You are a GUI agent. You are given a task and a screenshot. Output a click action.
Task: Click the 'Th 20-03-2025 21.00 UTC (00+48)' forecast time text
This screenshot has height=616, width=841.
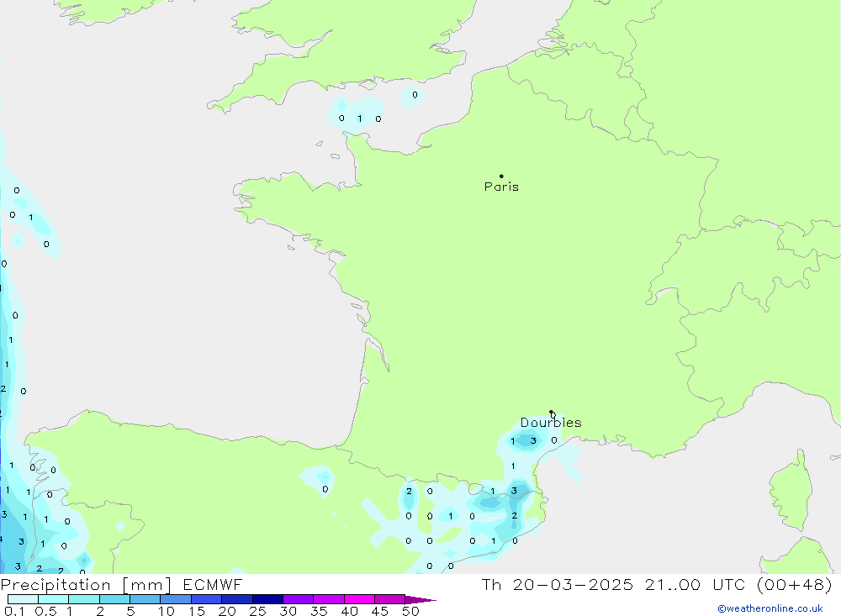[x=657, y=584]
